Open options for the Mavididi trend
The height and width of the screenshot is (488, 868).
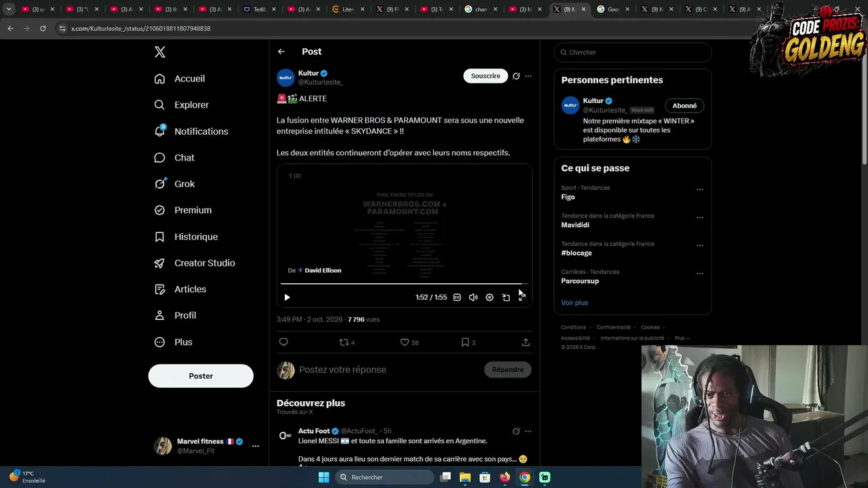coord(700,218)
